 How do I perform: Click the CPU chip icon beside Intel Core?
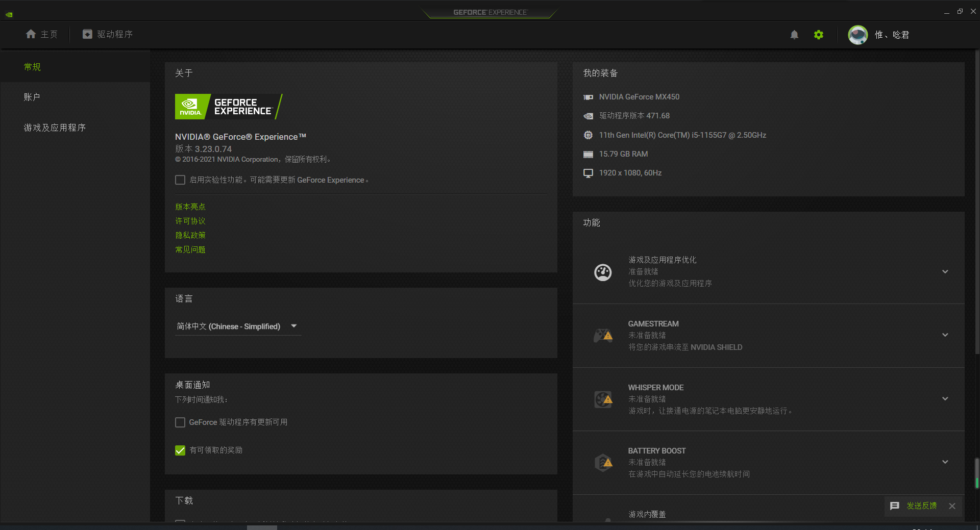pos(588,135)
